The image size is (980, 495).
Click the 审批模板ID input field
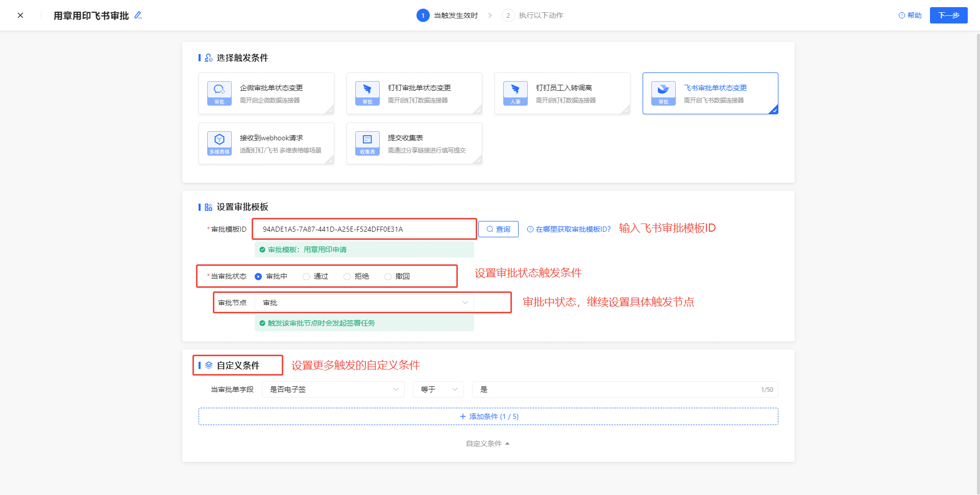[364, 229]
